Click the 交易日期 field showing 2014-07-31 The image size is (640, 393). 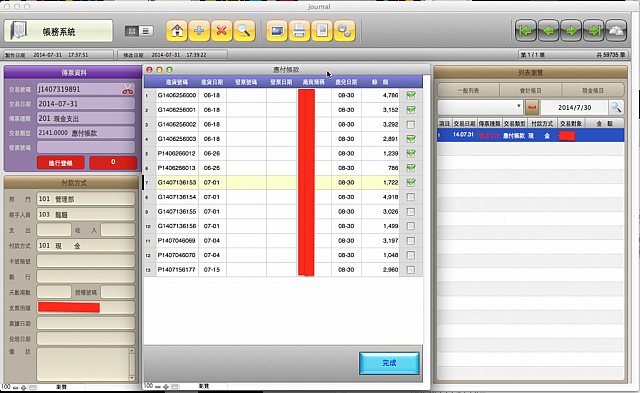[x=86, y=104]
